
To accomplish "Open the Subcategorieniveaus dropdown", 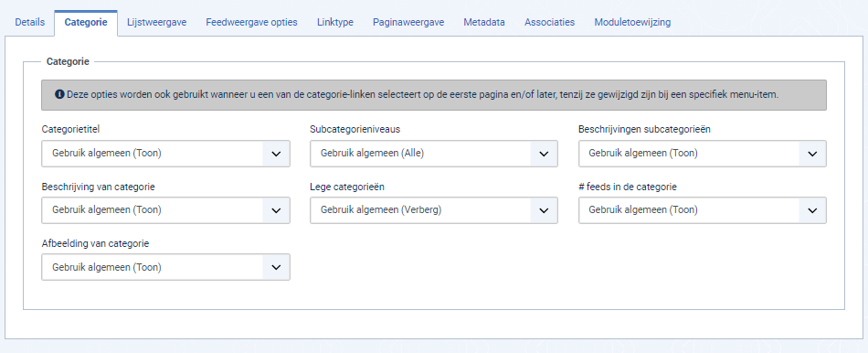I will pyautogui.click(x=434, y=154).
